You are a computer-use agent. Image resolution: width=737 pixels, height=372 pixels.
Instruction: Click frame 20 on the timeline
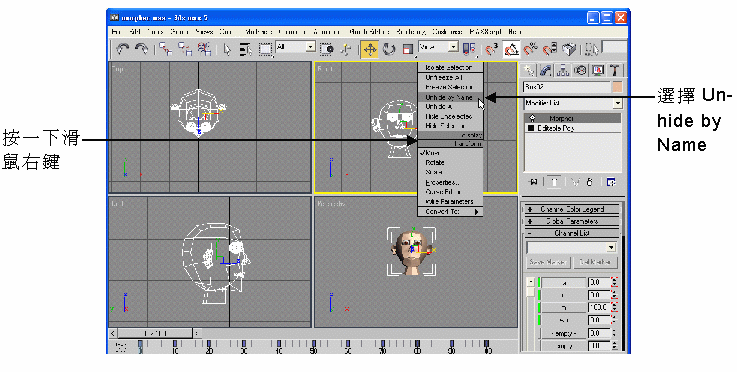(209, 347)
